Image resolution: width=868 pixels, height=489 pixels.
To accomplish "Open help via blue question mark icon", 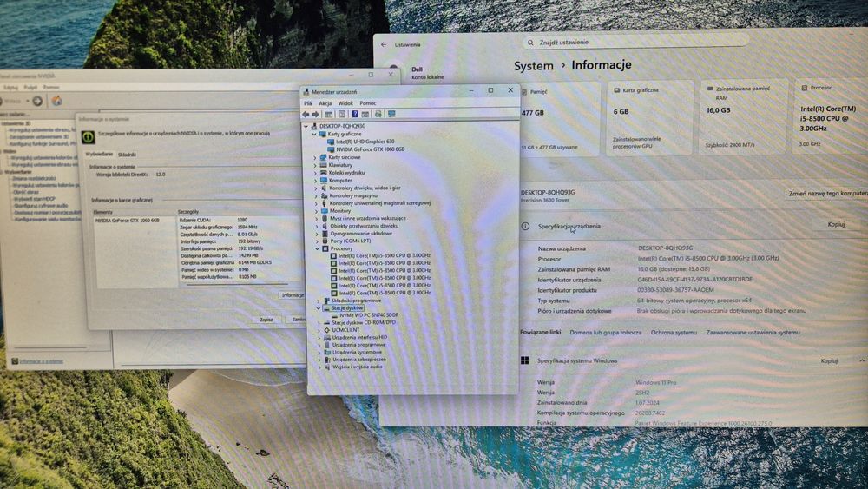I will point(355,114).
